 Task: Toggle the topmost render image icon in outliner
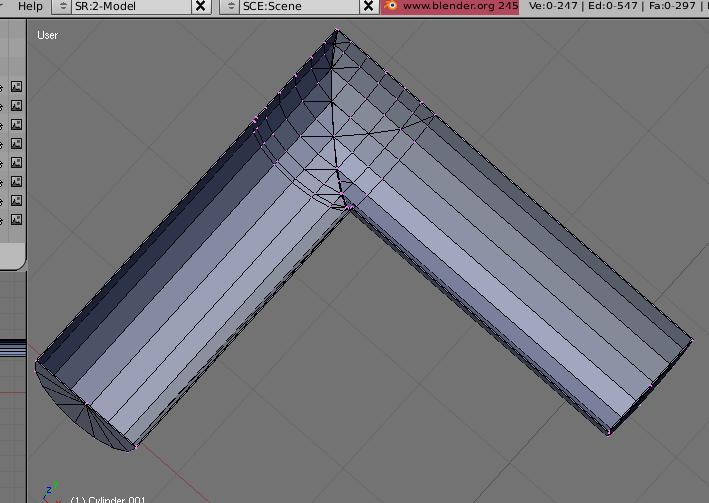[x=16, y=86]
